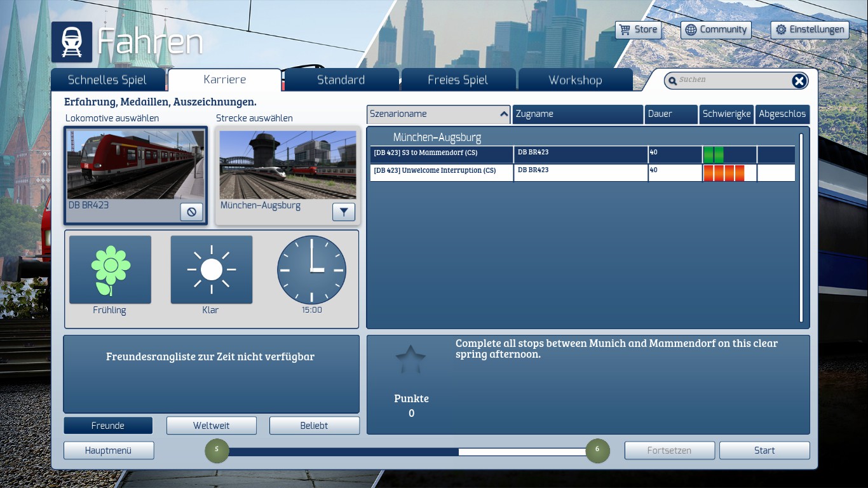868x488 pixels.
Task: Return to the Hauptmenü
Action: [109, 451]
